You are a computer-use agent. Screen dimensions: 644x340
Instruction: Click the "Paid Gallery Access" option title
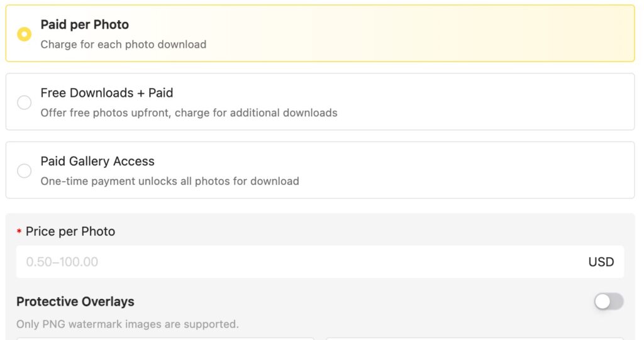97,162
